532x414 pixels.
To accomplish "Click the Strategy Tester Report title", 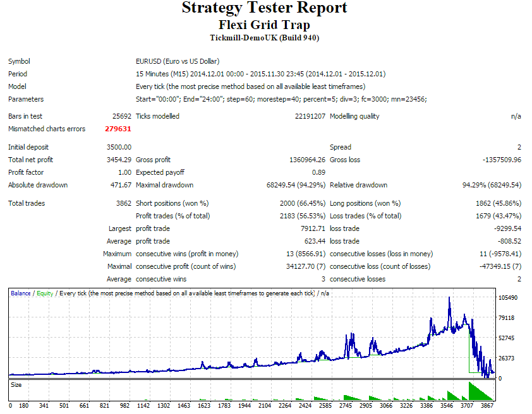I will point(264,8).
